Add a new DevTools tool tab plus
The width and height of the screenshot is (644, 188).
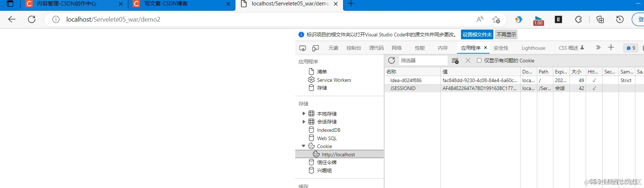coord(611,48)
